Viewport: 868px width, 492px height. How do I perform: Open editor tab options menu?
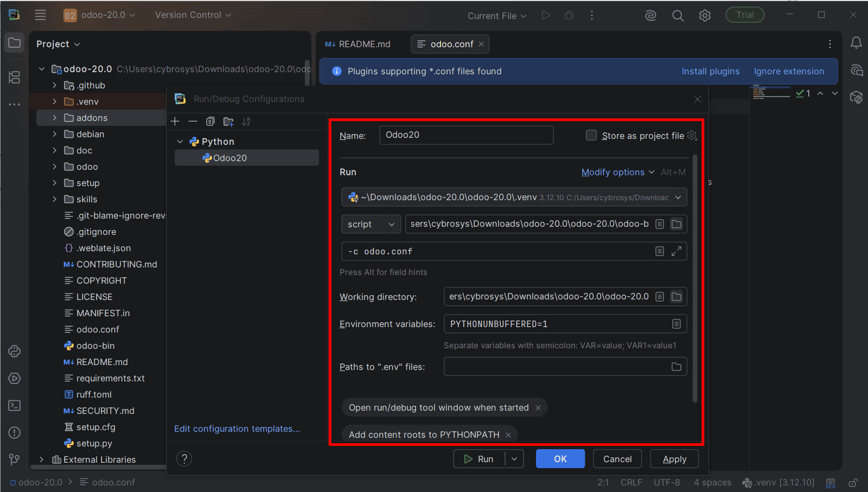[830, 44]
